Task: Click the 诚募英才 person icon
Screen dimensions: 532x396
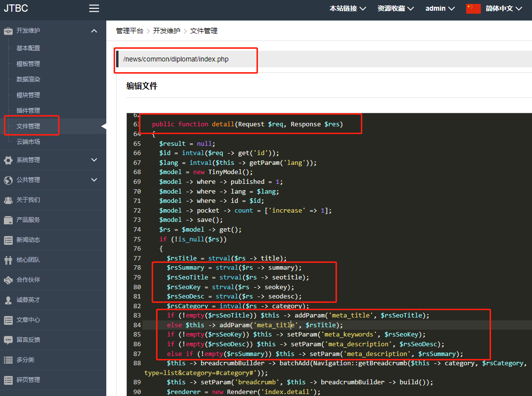Action: [8, 300]
